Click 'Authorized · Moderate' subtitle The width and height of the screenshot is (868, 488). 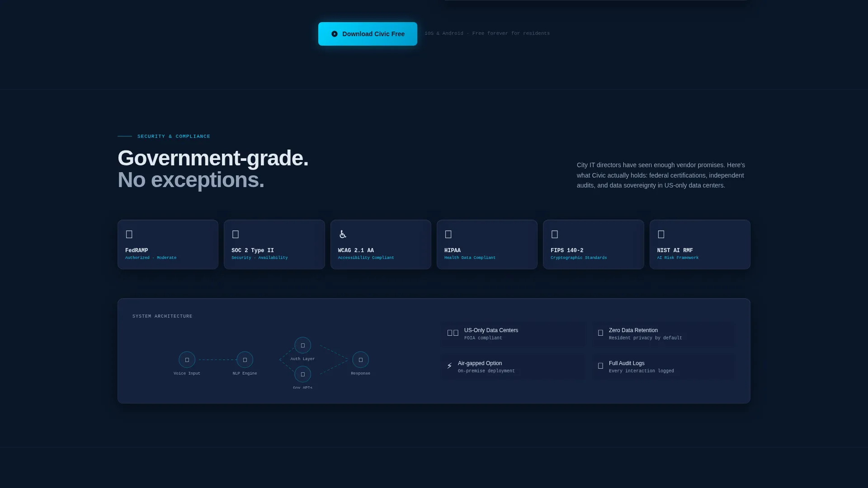tap(151, 258)
